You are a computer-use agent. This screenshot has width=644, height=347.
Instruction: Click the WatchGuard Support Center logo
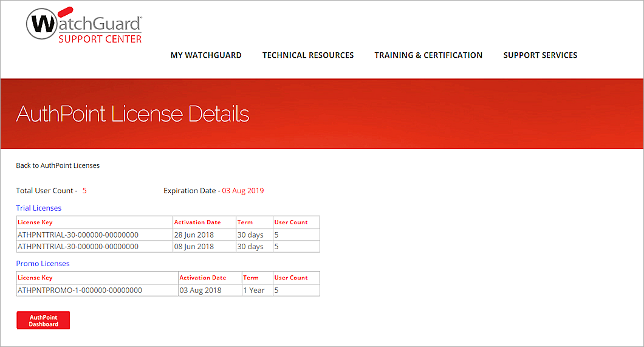coord(84,26)
